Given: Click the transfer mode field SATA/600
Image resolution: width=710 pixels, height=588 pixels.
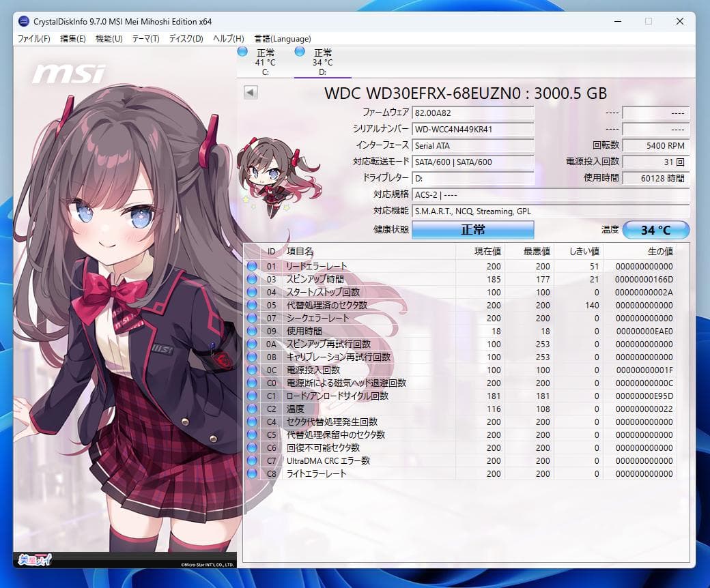Looking at the screenshot, I should tap(472, 162).
